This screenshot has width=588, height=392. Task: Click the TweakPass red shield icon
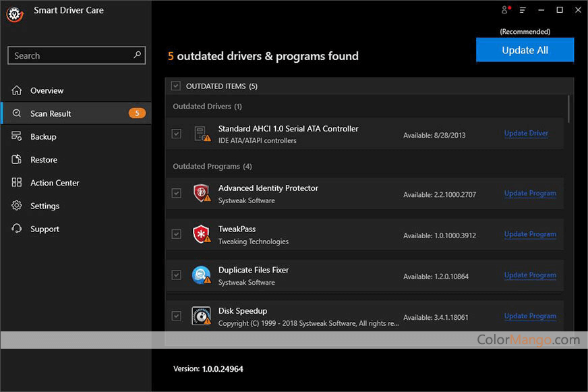(x=202, y=234)
